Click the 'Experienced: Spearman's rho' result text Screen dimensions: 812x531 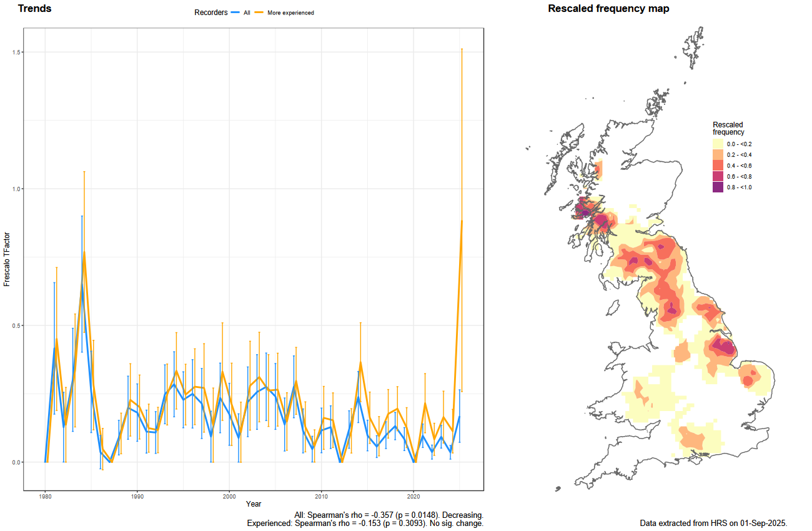coord(365,523)
